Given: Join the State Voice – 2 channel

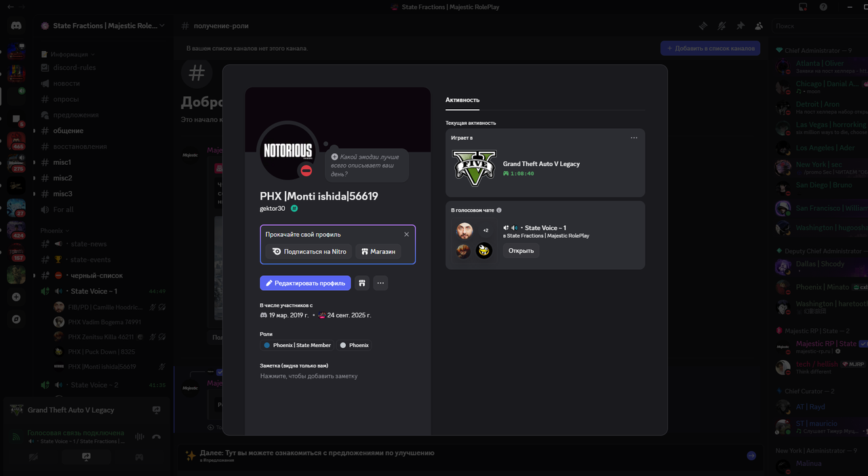Looking at the screenshot, I should tap(102, 384).
